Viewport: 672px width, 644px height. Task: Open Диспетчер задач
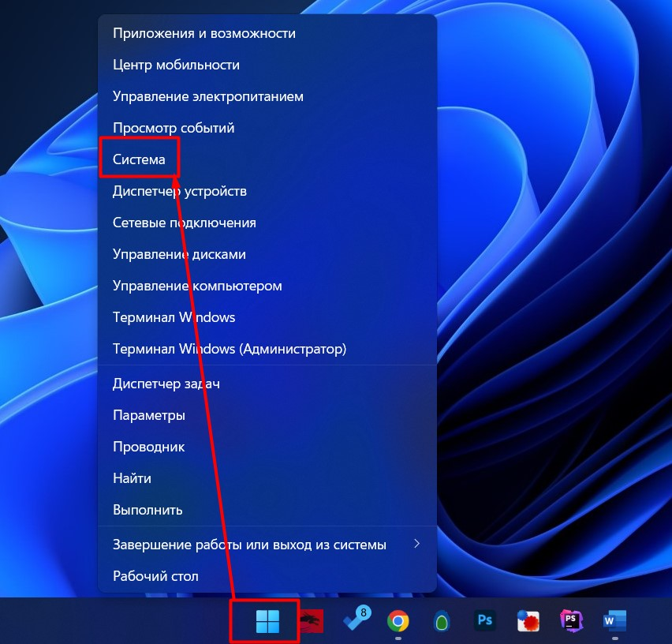point(267,384)
